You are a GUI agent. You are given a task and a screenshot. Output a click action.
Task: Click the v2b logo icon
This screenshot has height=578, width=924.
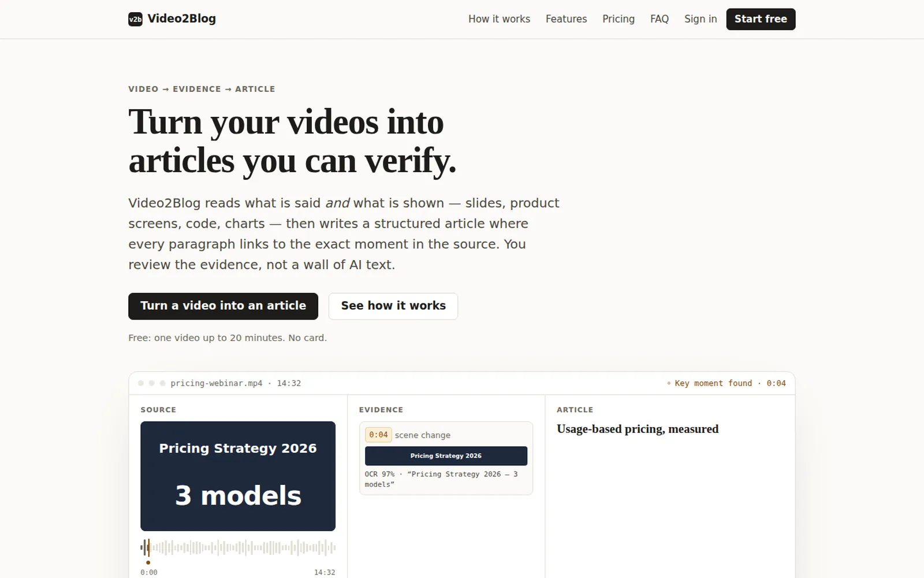(x=135, y=19)
